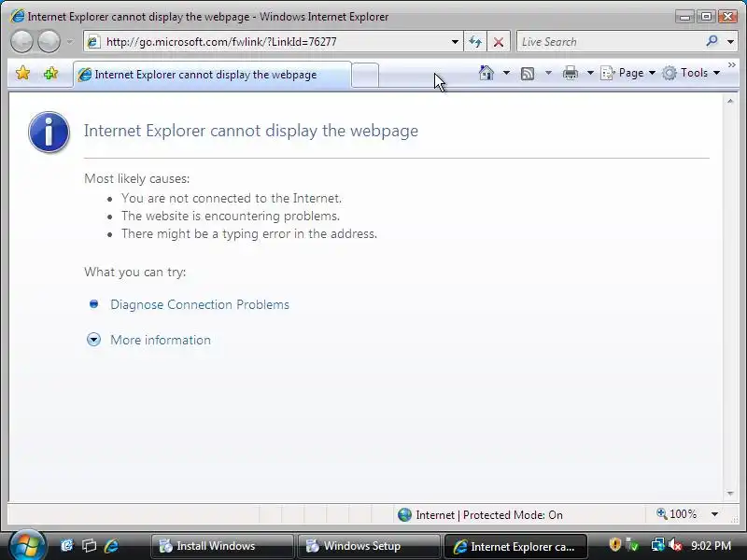Open the Tools menu
The image size is (747, 560).
[691, 73]
